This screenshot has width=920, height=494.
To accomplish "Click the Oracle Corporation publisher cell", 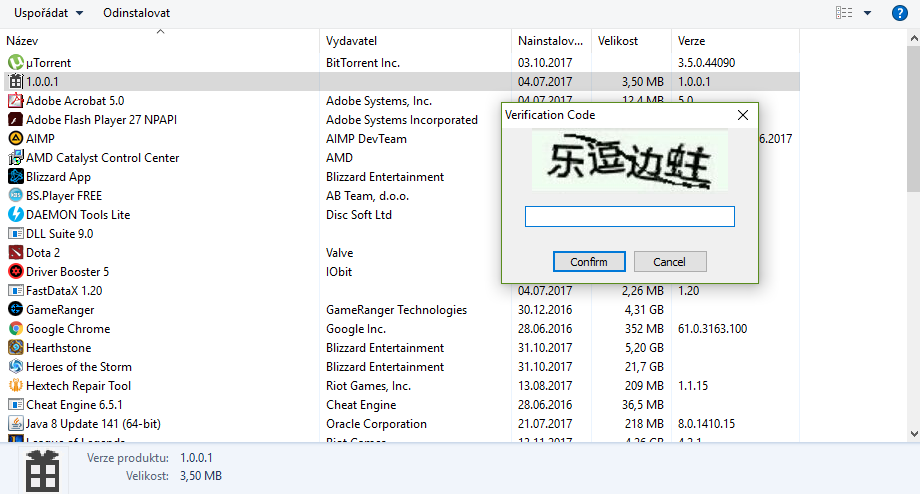I will click(376, 424).
